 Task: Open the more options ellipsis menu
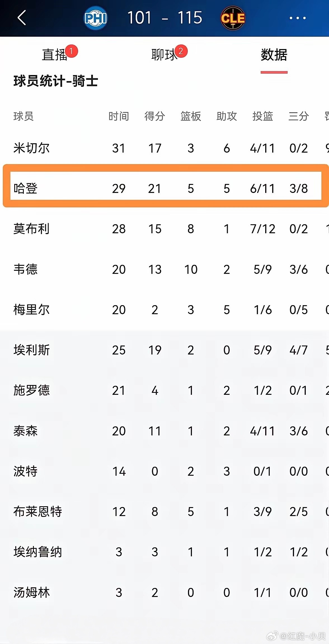pyautogui.click(x=297, y=18)
